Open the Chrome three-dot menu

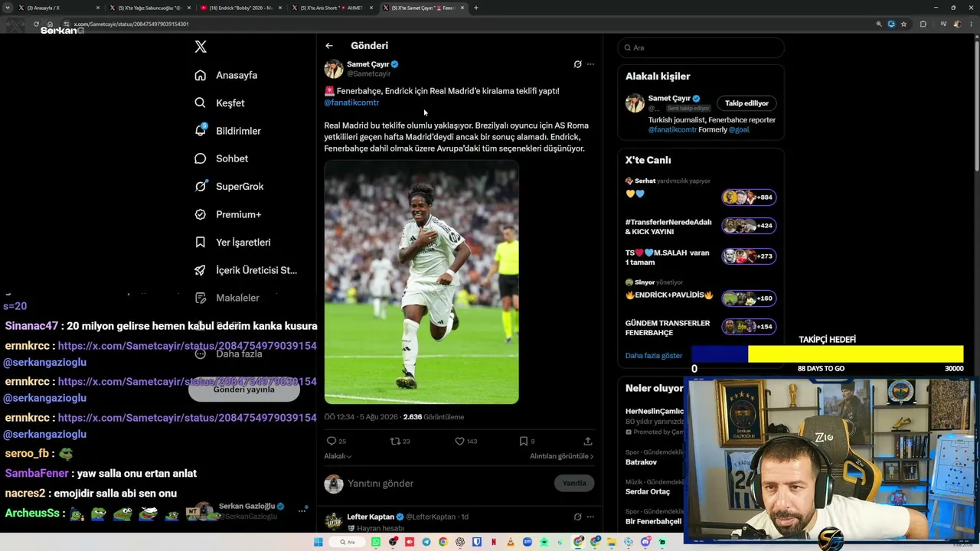tap(969, 24)
